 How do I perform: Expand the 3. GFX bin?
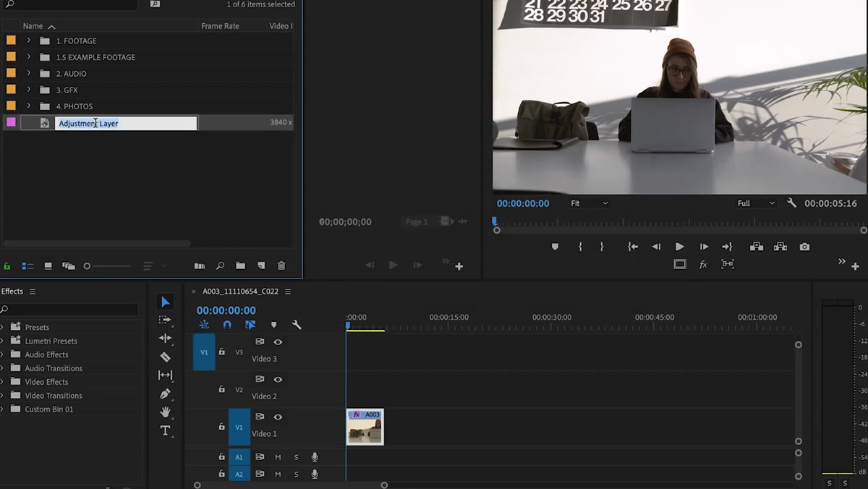[x=28, y=90]
